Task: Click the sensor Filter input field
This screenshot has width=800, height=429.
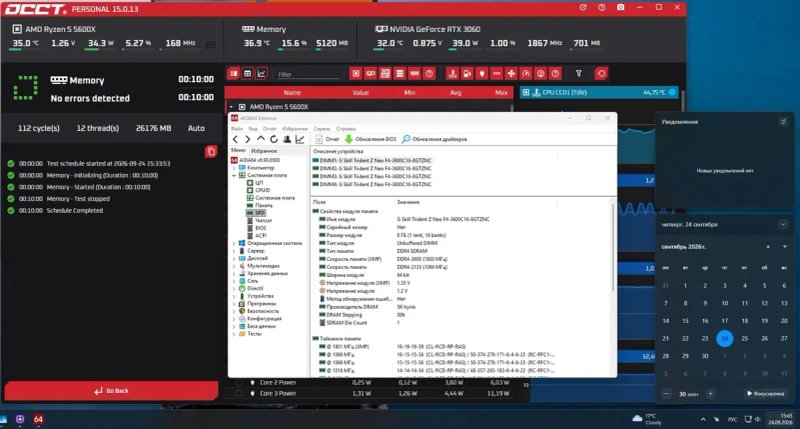Action: (x=308, y=74)
